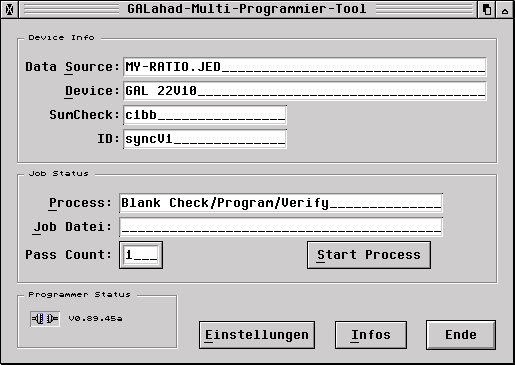
Task: Click the Device field GAL 22V10
Action: 305,91
